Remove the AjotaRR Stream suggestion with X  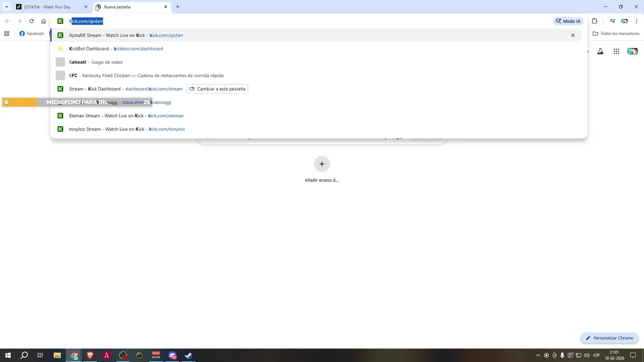(573, 35)
